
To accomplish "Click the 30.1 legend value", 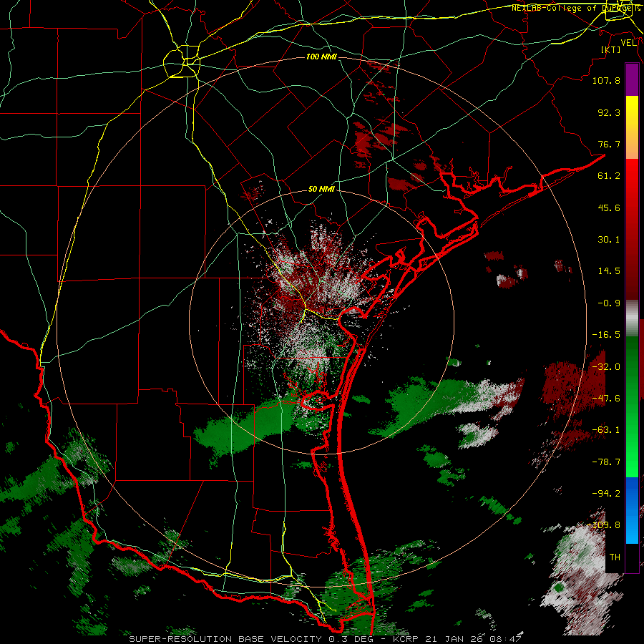I will click(x=609, y=240).
